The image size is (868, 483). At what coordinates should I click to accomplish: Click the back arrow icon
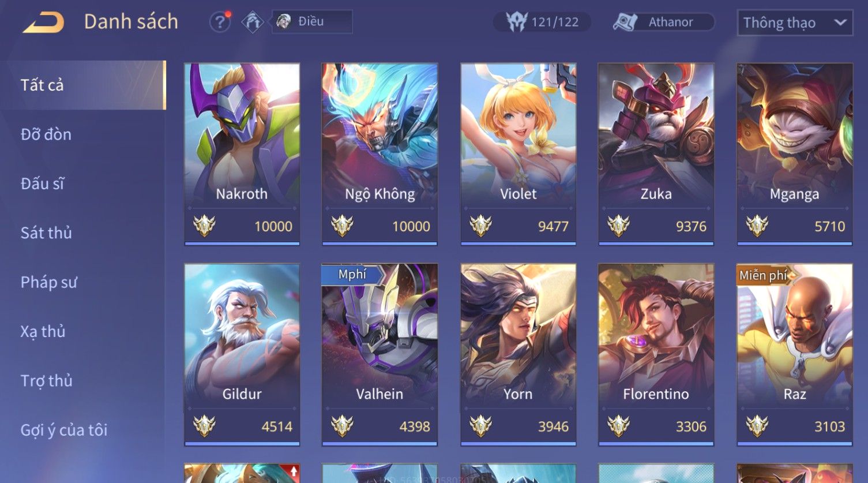(x=44, y=23)
